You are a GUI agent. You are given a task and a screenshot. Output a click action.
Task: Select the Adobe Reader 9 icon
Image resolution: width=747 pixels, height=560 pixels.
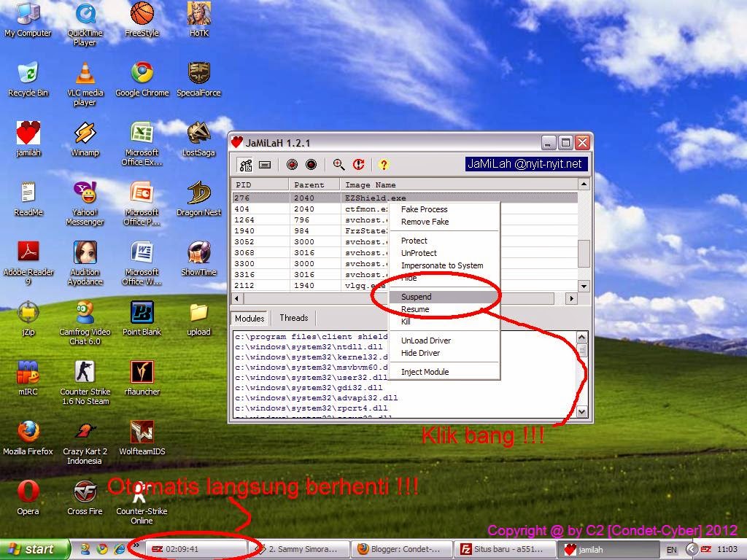coord(28,263)
